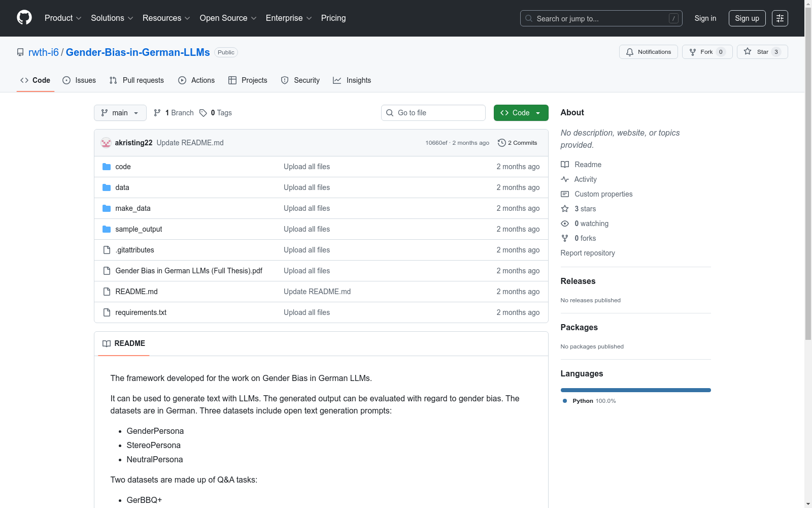Open the sample_output folder icon

(x=107, y=229)
